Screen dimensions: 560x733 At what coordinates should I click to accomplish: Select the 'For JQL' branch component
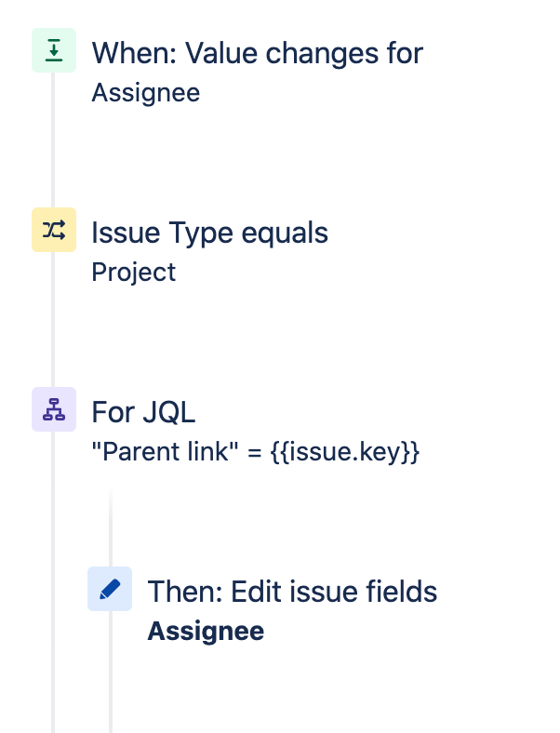click(143, 412)
